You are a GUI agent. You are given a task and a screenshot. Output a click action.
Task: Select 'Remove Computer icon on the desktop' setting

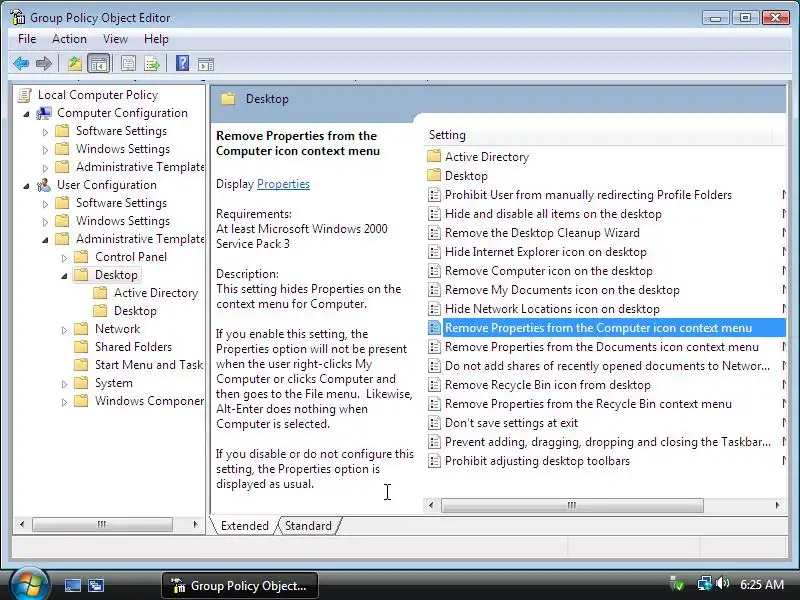click(x=548, y=271)
